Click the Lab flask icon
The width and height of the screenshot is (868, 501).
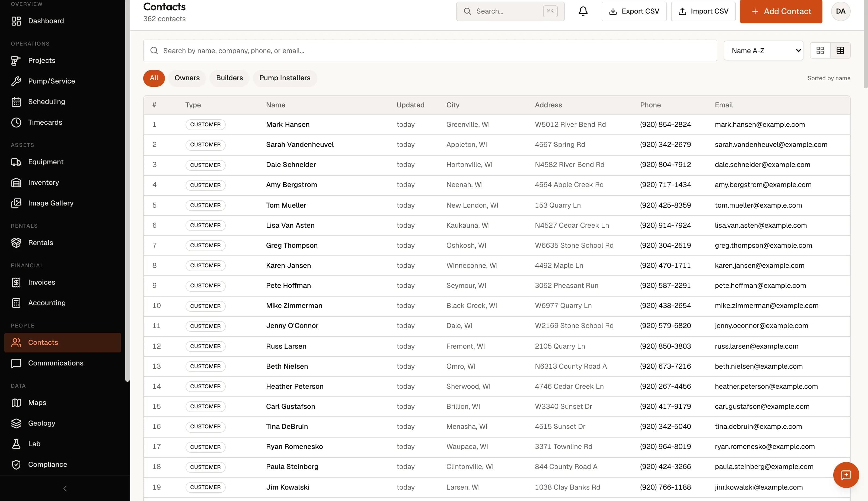point(16,444)
